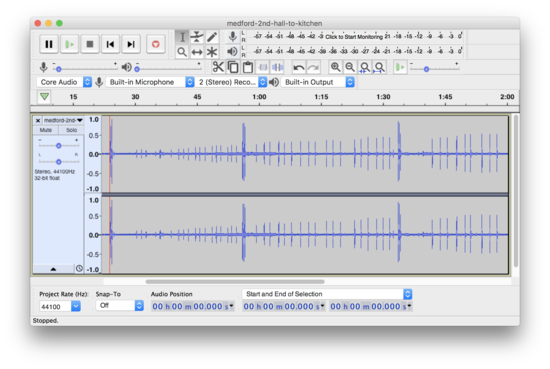550x369 pixels.
Task: Select the Draw (pencil) tool
Action: click(x=212, y=37)
